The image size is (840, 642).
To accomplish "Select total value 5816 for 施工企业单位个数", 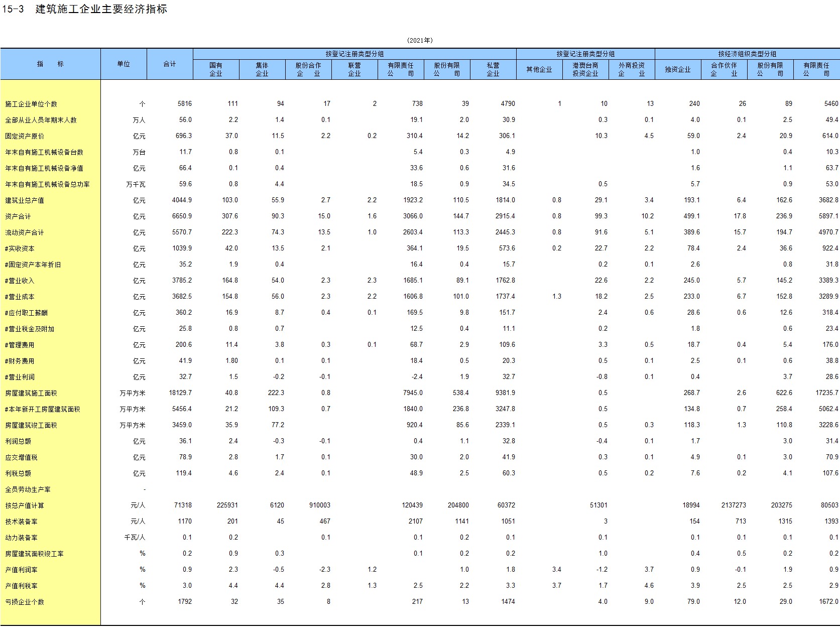I will pyautogui.click(x=185, y=103).
